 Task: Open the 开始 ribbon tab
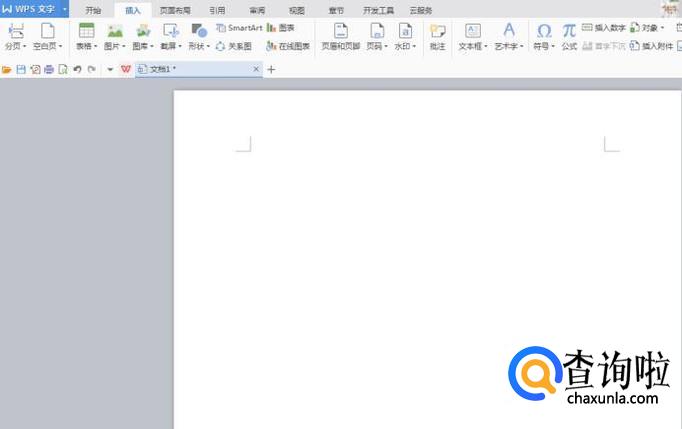tap(93, 9)
